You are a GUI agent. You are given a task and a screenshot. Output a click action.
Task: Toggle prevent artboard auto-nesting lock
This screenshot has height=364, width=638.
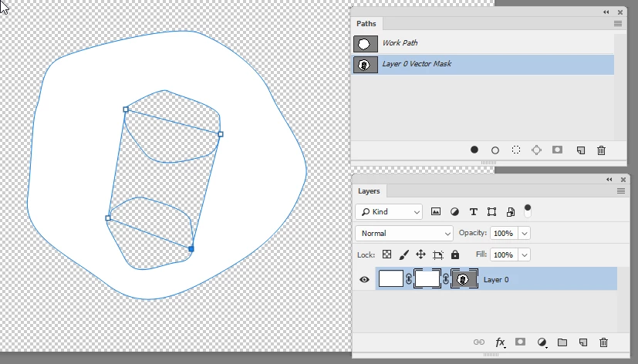pyautogui.click(x=438, y=255)
